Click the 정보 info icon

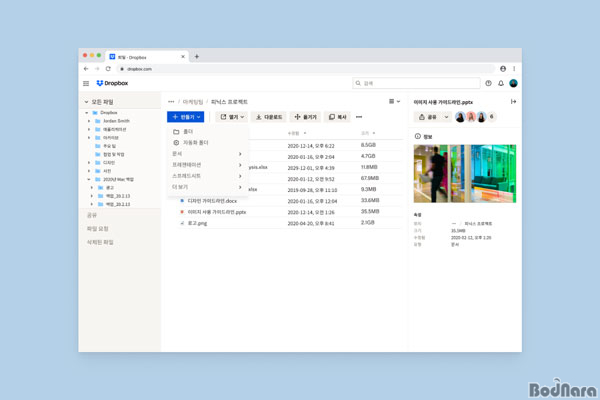(x=417, y=136)
